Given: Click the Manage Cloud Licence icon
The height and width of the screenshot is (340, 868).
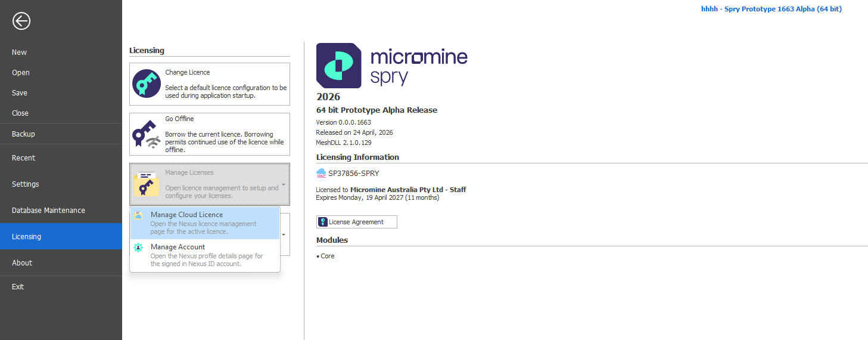Looking at the screenshot, I should coord(139,215).
